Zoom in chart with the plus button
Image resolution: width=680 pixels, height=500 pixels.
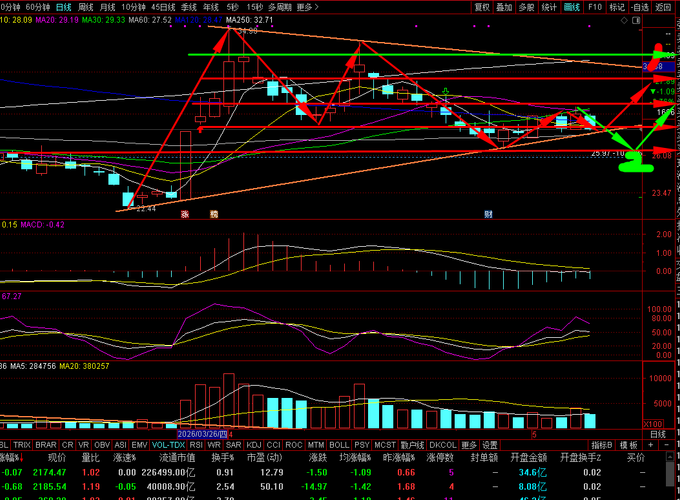[x=651, y=445]
